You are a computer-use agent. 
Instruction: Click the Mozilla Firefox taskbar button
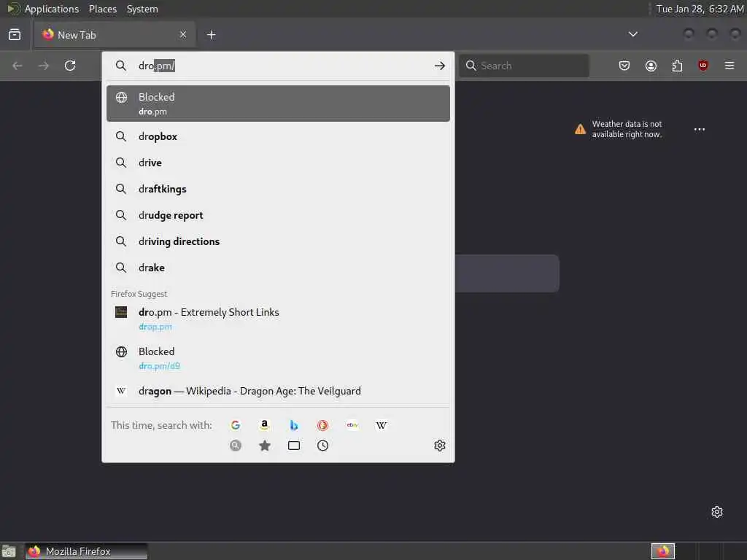point(87,551)
